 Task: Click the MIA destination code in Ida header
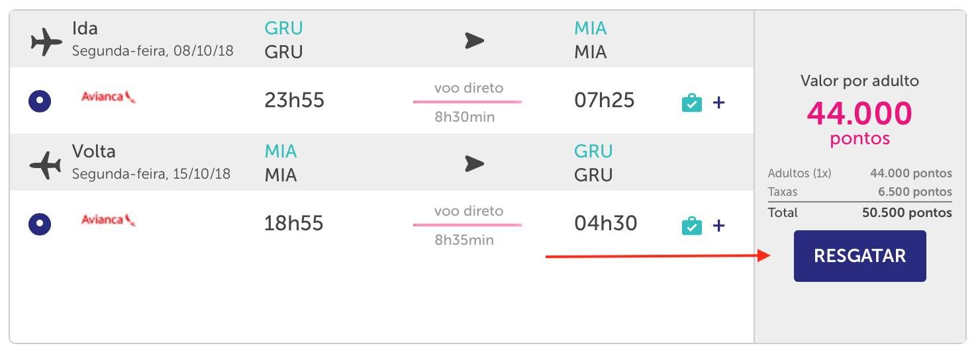[x=591, y=28]
